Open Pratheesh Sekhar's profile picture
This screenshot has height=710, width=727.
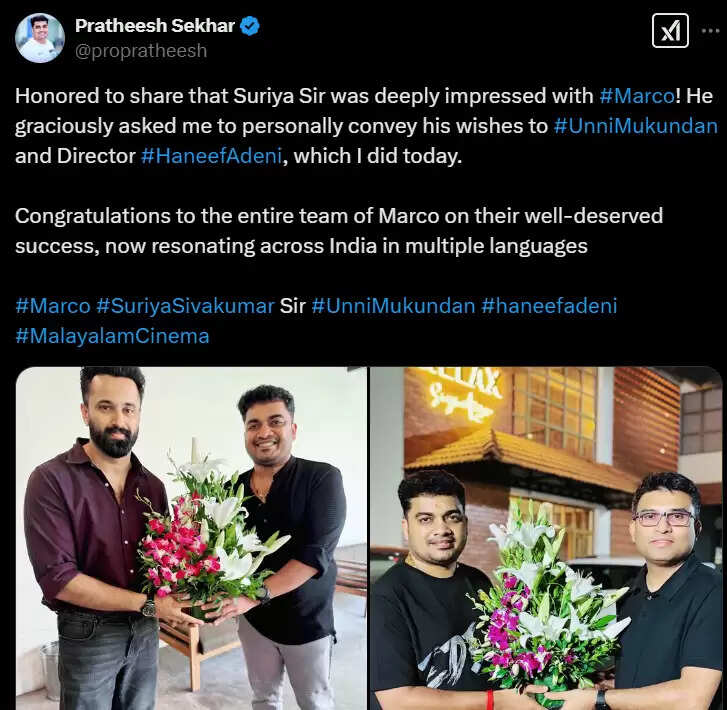click(40, 38)
